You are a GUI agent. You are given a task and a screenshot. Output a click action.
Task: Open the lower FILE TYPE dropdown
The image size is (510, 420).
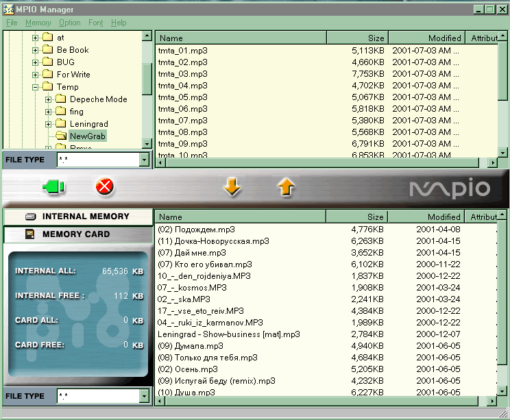click(144, 396)
